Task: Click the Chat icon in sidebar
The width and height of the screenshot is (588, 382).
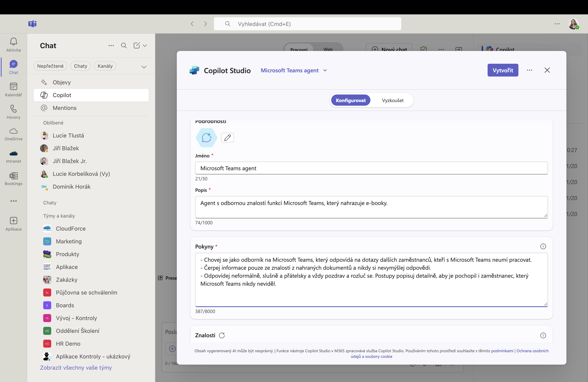Action: coord(13,67)
